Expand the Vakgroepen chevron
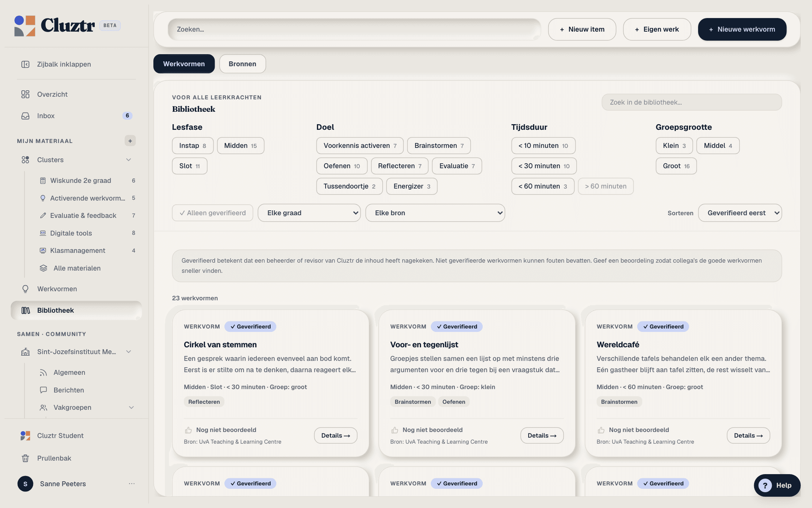 pos(131,408)
